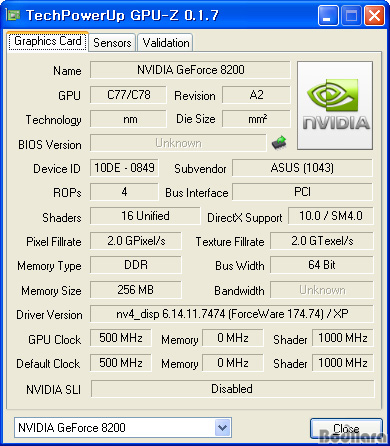390x446 pixels.
Task: Click the Shaders value 16 Unified
Action: (145, 216)
